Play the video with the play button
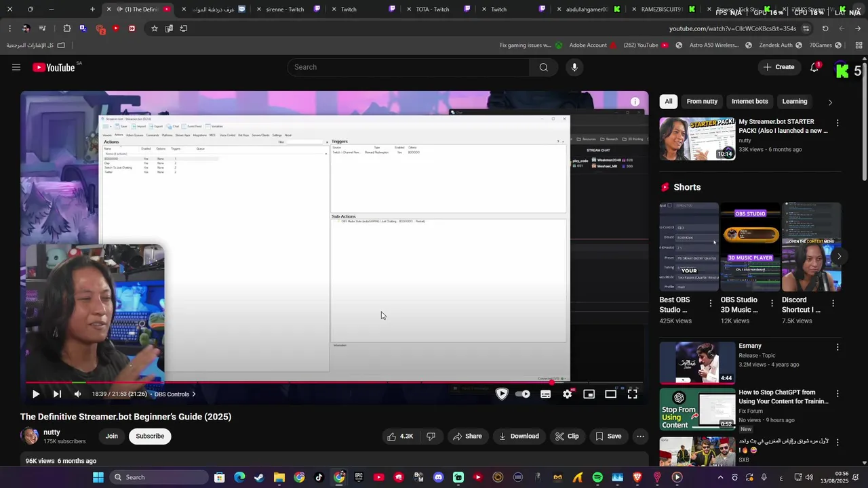The height and width of the screenshot is (488, 868). (x=36, y=394)
